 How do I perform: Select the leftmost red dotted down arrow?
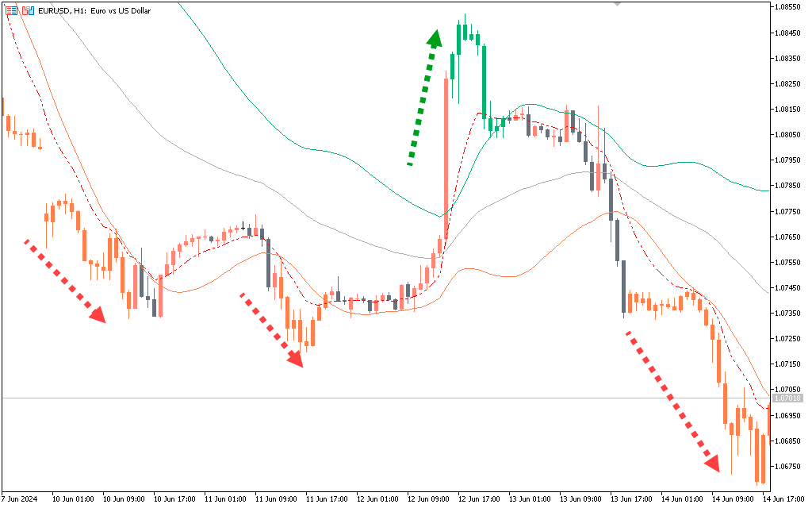(65, 281)
